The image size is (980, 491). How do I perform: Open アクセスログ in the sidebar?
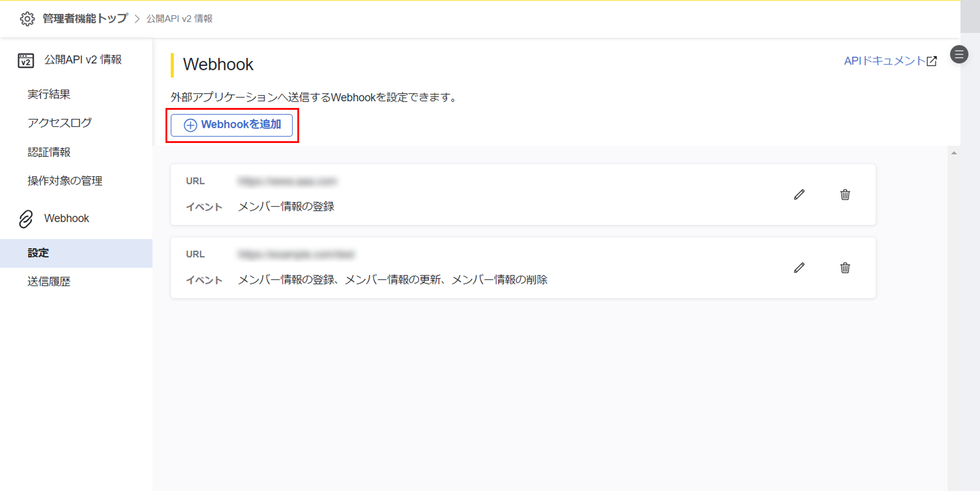(x=59, y=123)
